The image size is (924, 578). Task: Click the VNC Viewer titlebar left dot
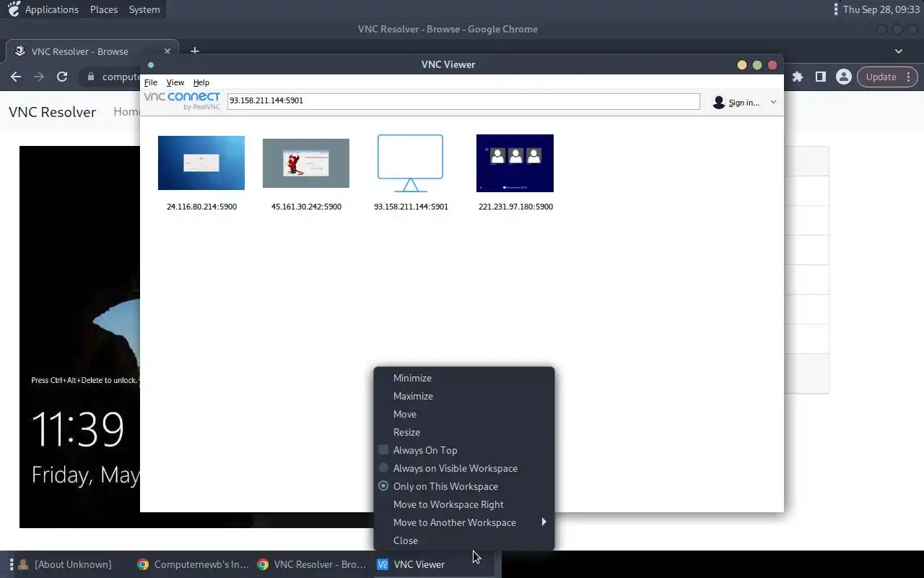(x=151, y=65)
